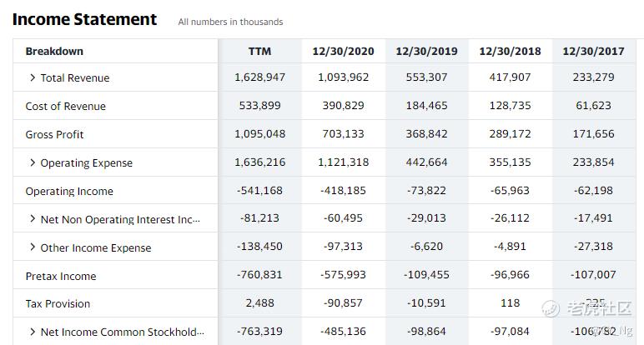Expand Net Non Operating Interest row

(x=33, y=220)
